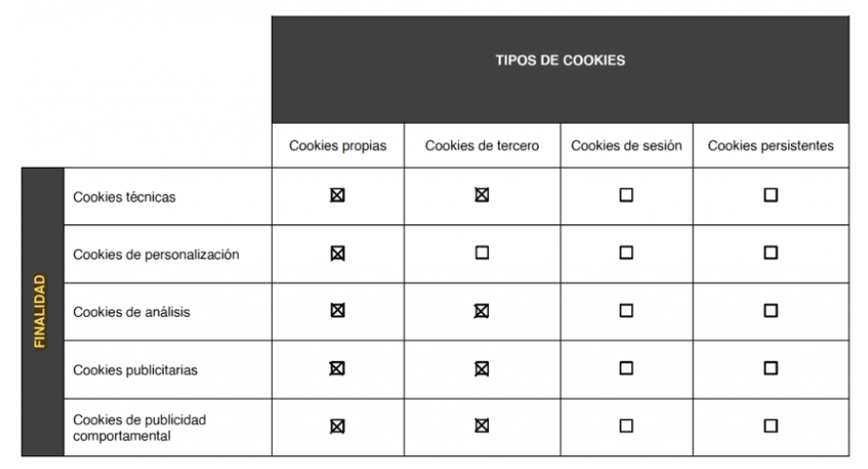Click the Cookies publicitarias row label

135,370
